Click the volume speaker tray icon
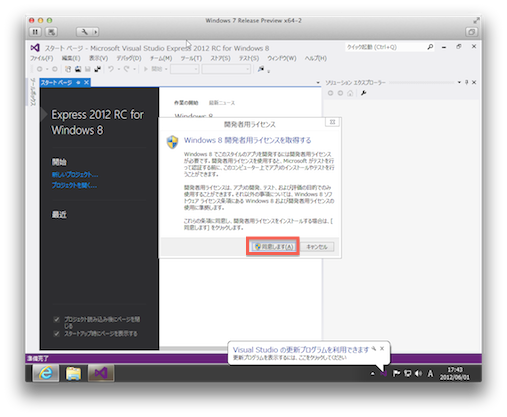 point(418,373)
